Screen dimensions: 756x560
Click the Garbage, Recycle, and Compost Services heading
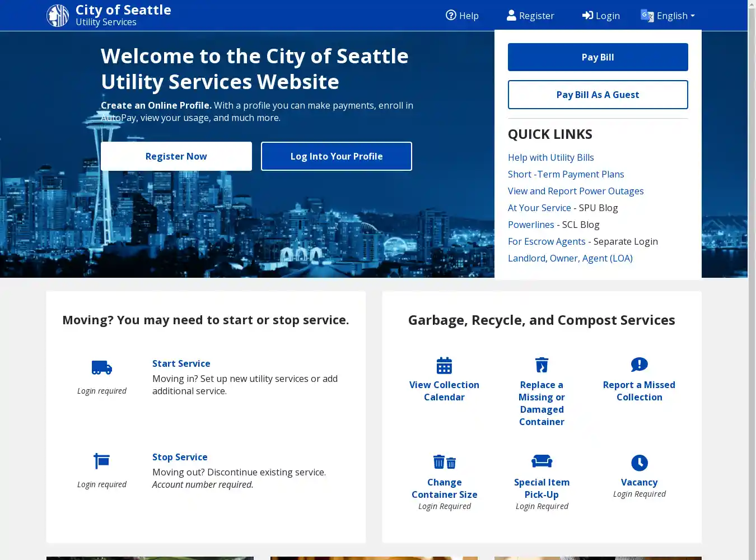point(542,320)
